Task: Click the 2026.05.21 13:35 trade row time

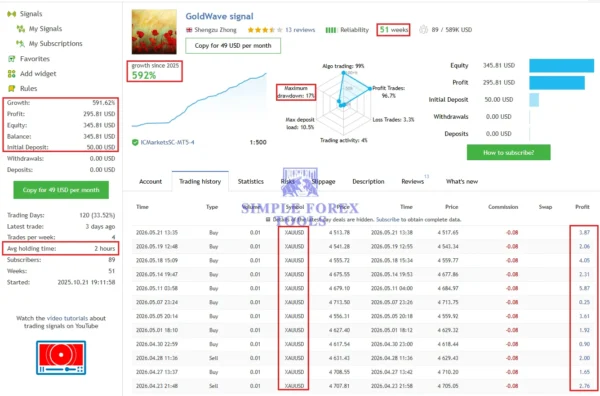Action: (157, 233)
